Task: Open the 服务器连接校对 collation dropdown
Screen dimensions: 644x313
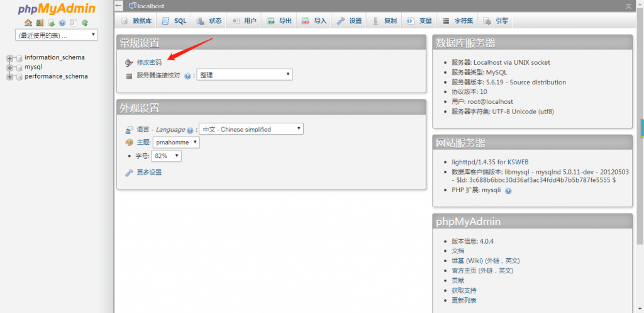Action: pyautogui.click(x=245, y=74)
